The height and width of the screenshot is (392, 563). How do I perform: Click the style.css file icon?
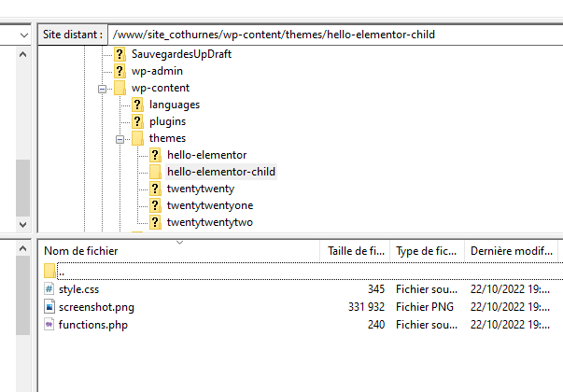click(49, 289)
